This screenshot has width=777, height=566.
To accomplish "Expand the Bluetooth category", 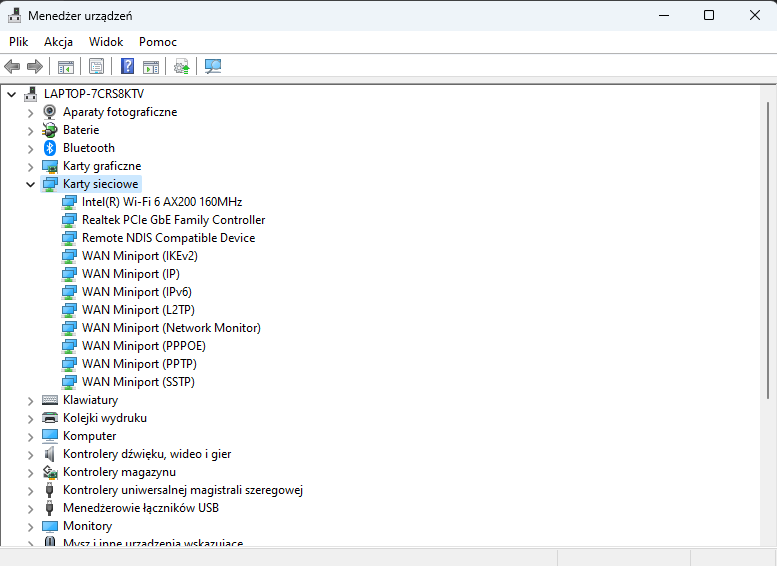I will pos(31,149).
